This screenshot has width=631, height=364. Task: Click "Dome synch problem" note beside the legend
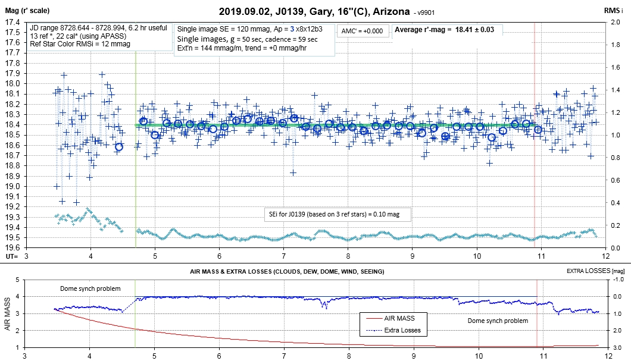click(498, 321)
